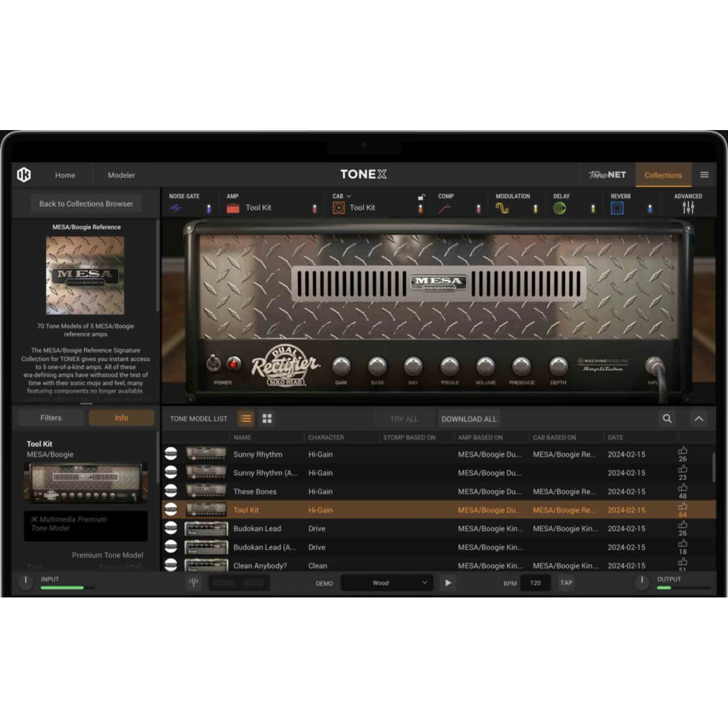Click the DOWNLOAD ALL button
Screen dimensions: 728x728
coord(469,419)
